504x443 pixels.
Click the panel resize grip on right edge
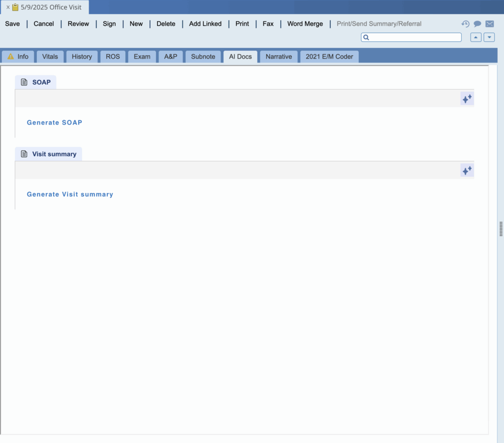coord(501,229)
